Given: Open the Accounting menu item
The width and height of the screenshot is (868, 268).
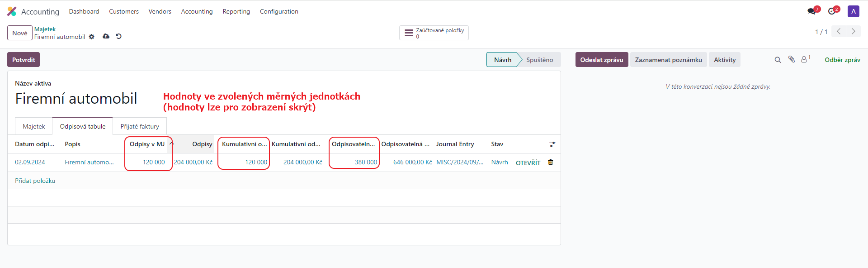Looking at the screenshot, I should (197, 11).
